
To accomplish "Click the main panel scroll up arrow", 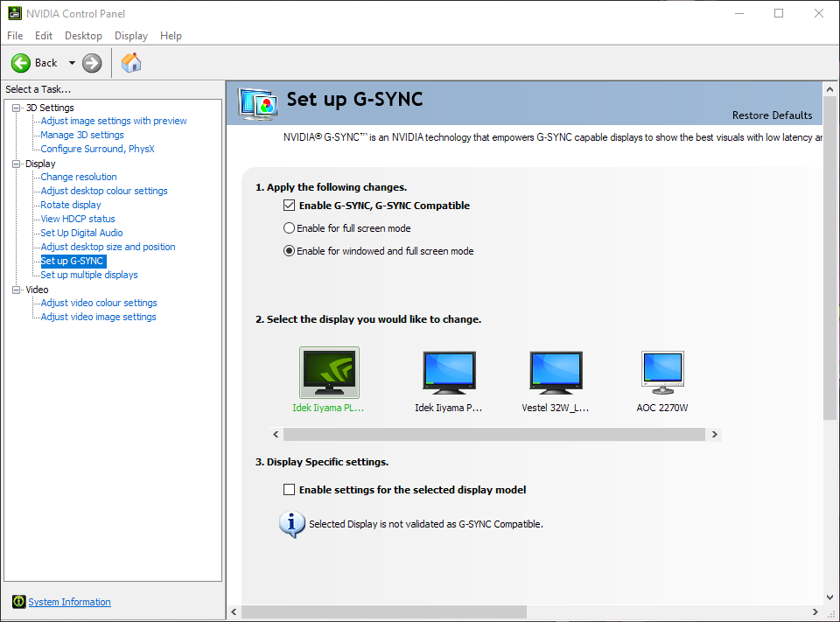I will pyautogui.click(x=829, y=89).
